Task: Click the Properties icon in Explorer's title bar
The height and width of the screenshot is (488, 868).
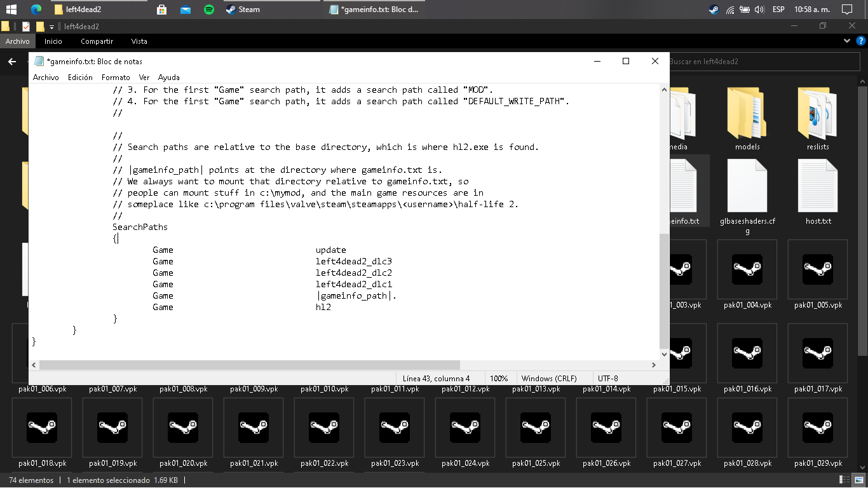Action: [26, 27]
